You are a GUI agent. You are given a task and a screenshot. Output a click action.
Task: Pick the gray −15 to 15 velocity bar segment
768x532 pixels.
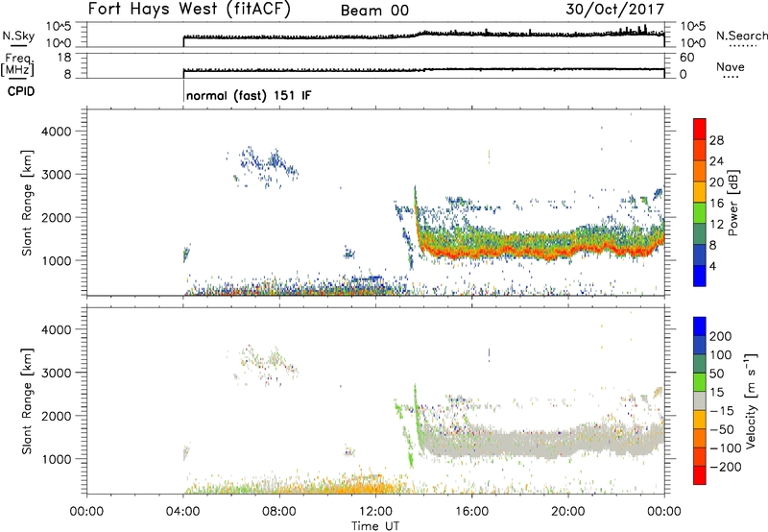[700, 400]
